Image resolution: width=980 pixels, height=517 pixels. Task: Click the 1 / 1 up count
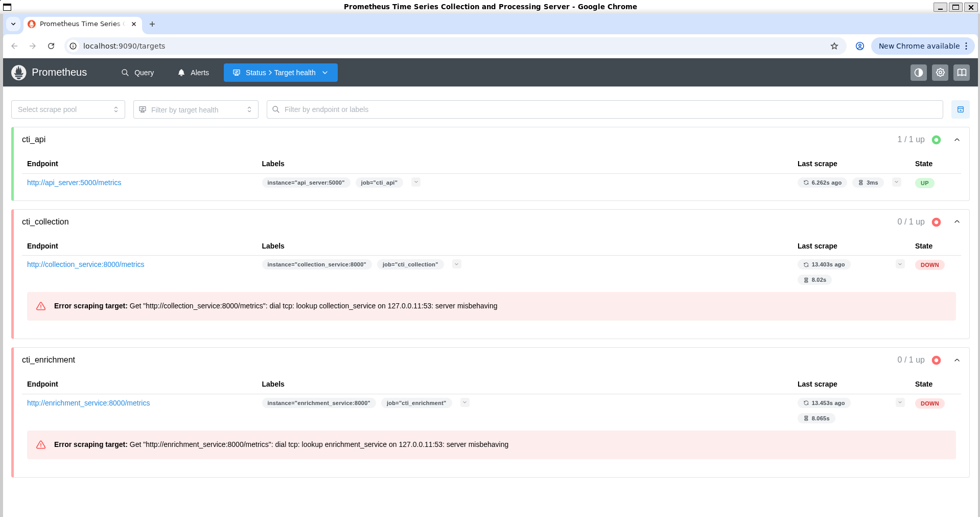coord(911,140)
